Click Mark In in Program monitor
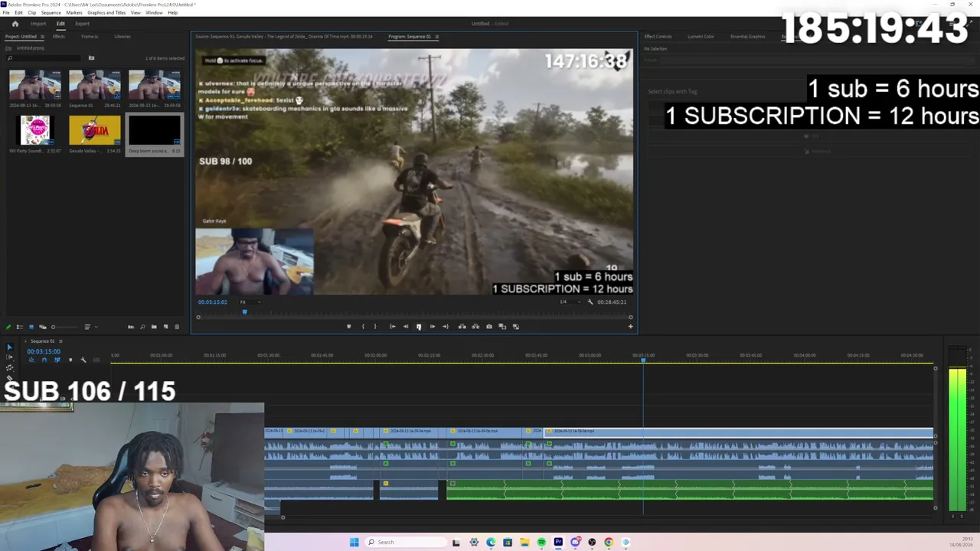The width and height of the screenshot is (980, 551). 363,327
